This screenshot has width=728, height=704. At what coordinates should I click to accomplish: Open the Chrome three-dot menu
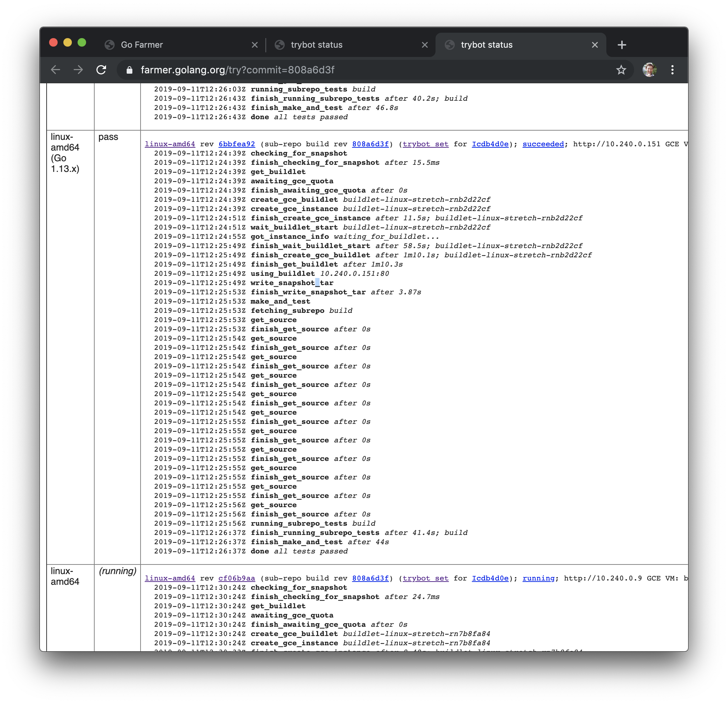[672, 69]
